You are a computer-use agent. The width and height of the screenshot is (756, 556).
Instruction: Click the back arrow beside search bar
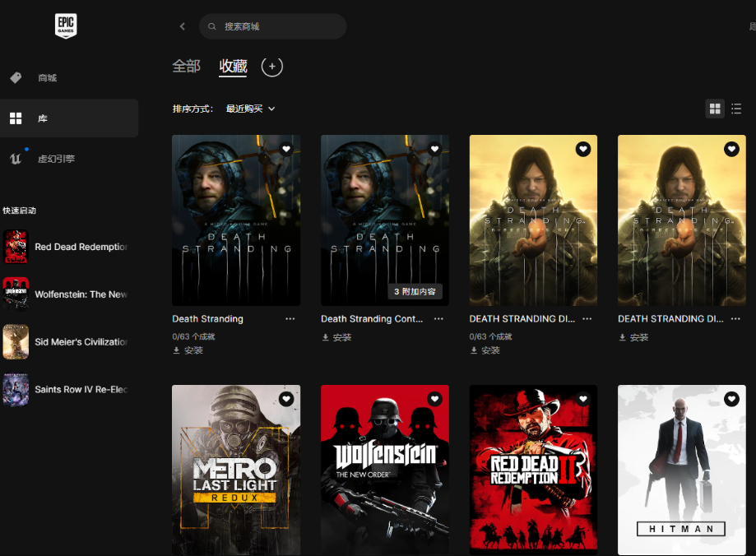183,26
